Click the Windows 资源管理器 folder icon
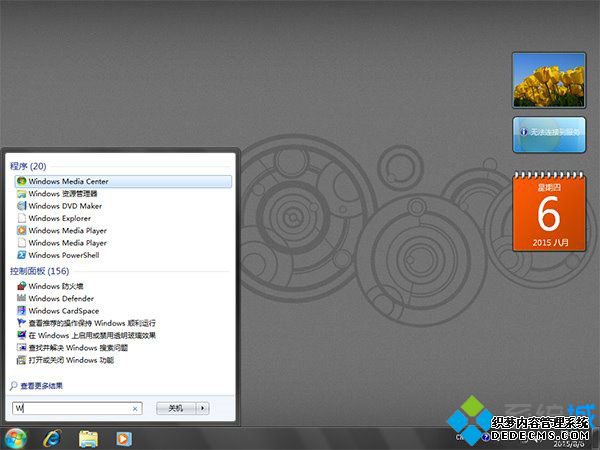The image size is (600, 450). point(21,194)
